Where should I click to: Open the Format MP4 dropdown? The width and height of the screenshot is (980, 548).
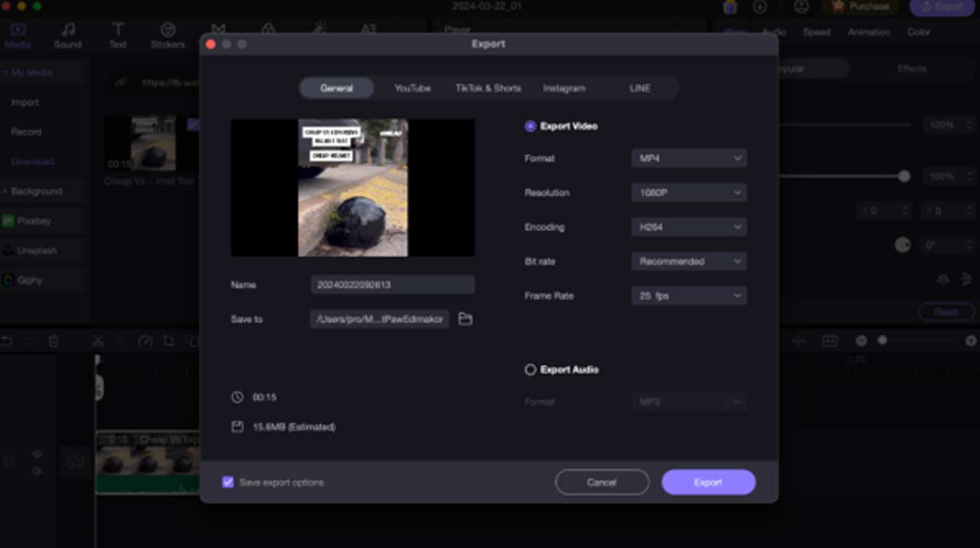click(x=688, y=158)
